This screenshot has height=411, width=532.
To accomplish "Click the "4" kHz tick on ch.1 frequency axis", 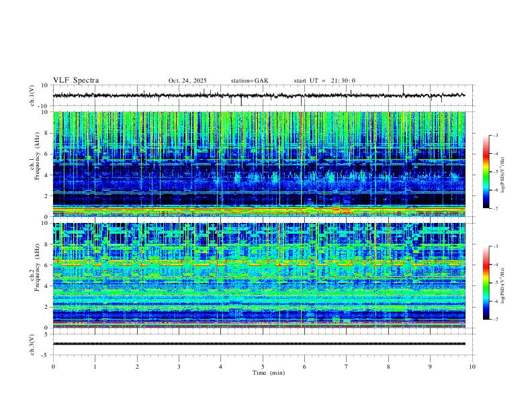I will 47,175.
